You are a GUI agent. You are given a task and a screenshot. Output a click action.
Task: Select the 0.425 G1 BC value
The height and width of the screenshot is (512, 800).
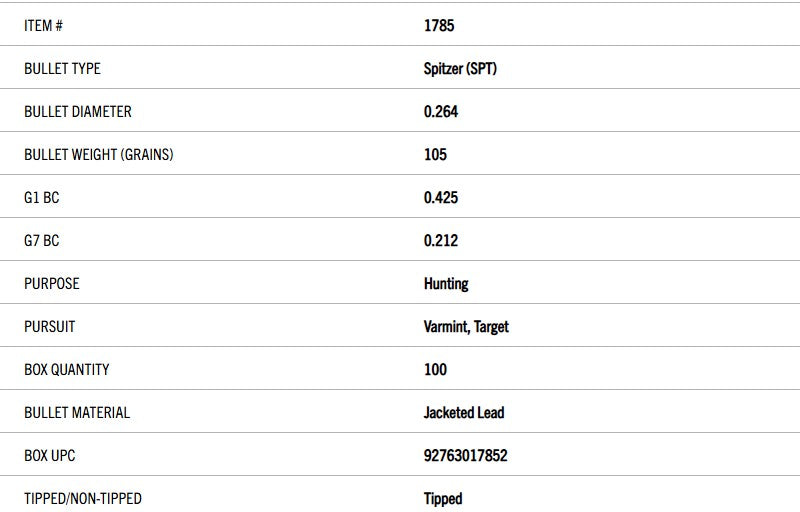tap(441, 198)
